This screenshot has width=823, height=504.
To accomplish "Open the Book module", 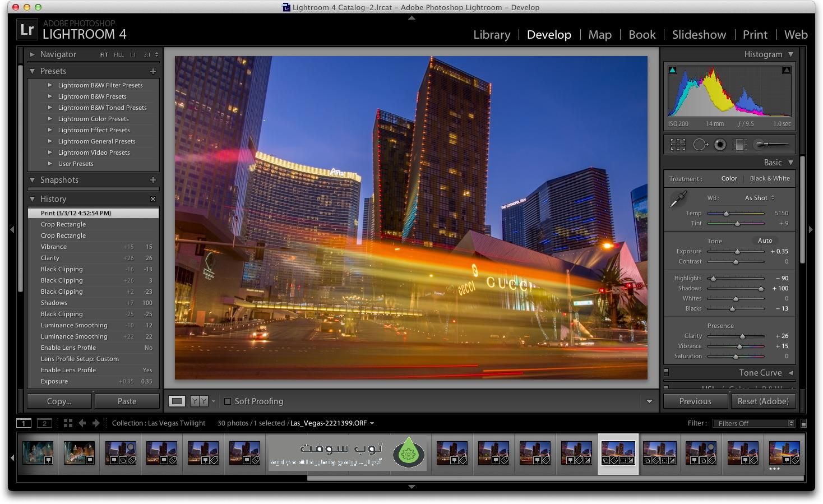I will [x=642, y=35].
